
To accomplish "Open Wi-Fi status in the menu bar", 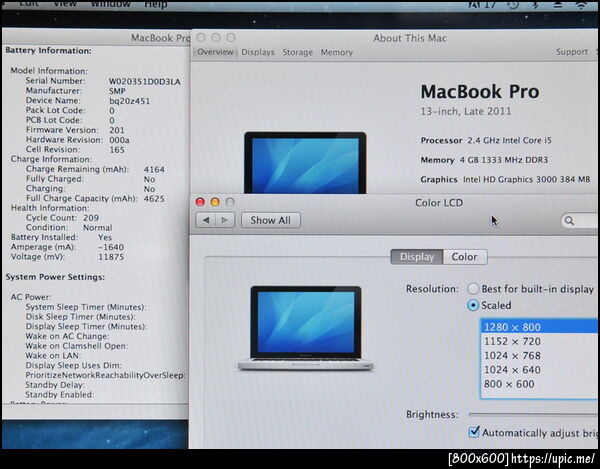I will coord(582,5).
